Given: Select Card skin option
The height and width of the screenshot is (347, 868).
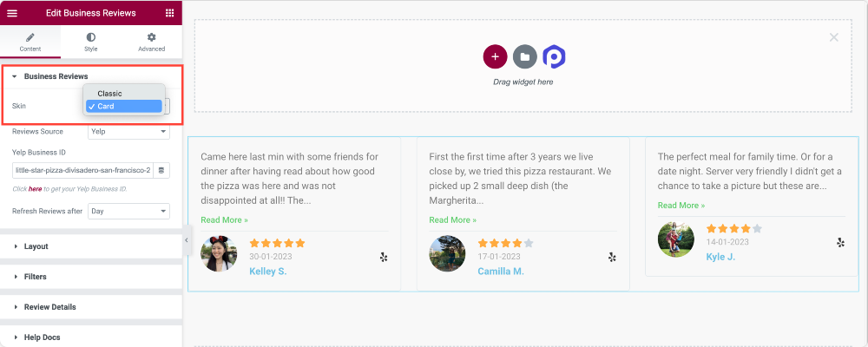Looking at the screenshot, I should point(124,106).
